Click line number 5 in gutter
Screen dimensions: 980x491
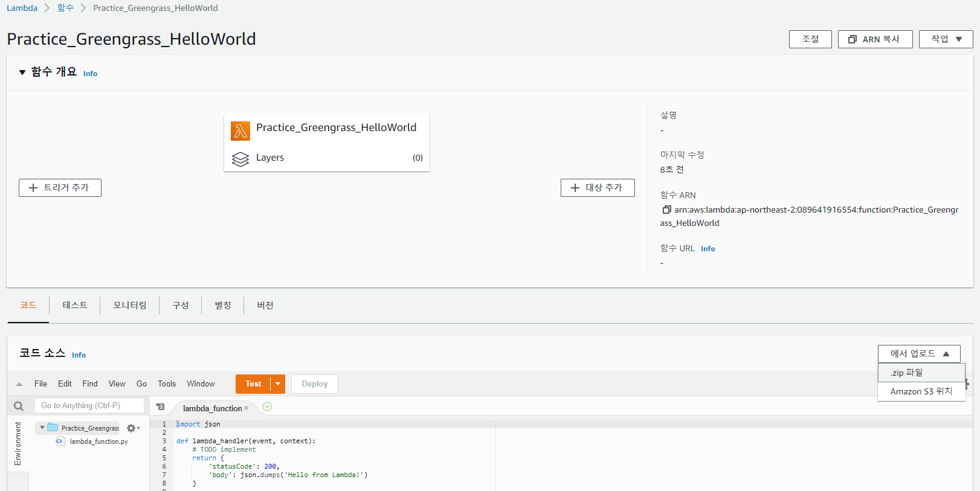pyautogui.click(x=164, y=458)
